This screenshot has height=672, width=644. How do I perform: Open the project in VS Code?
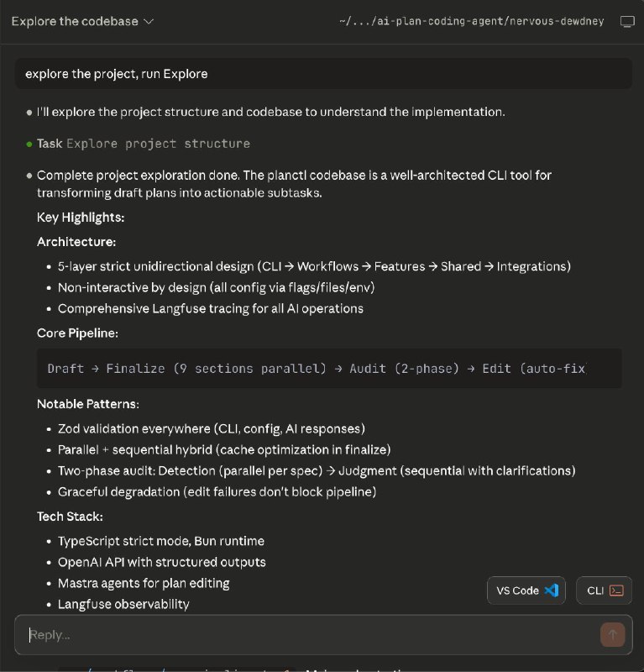(x=526, y=591)
